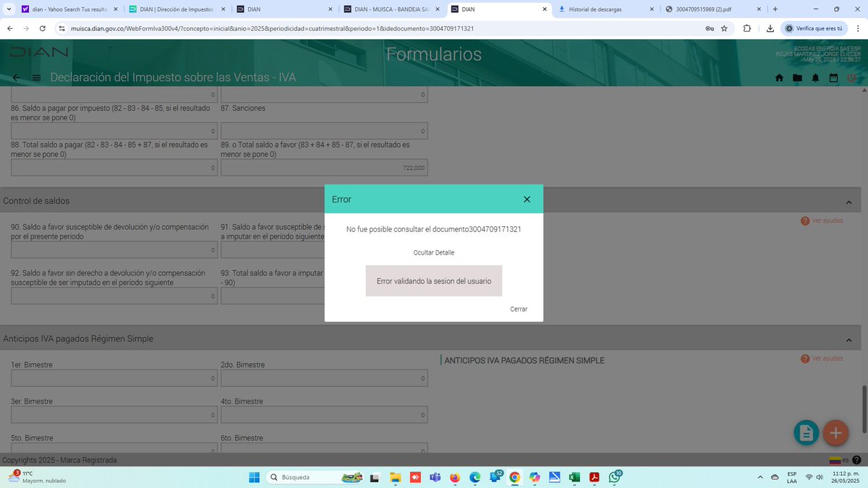Open Chrome downloads icon in toolbar
This screenshot has height=488, width=868.
point(770,28)
